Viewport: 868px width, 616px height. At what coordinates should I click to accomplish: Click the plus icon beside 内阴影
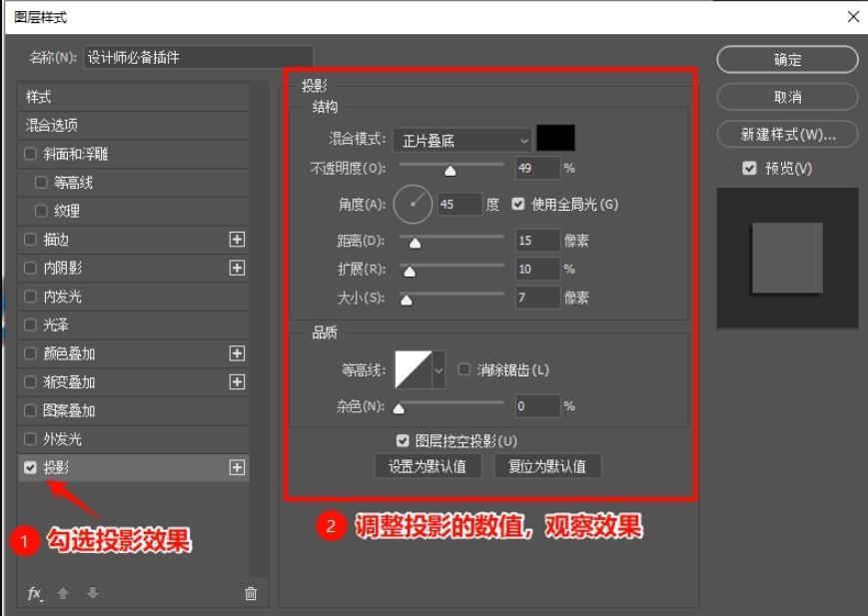point(237,268)
